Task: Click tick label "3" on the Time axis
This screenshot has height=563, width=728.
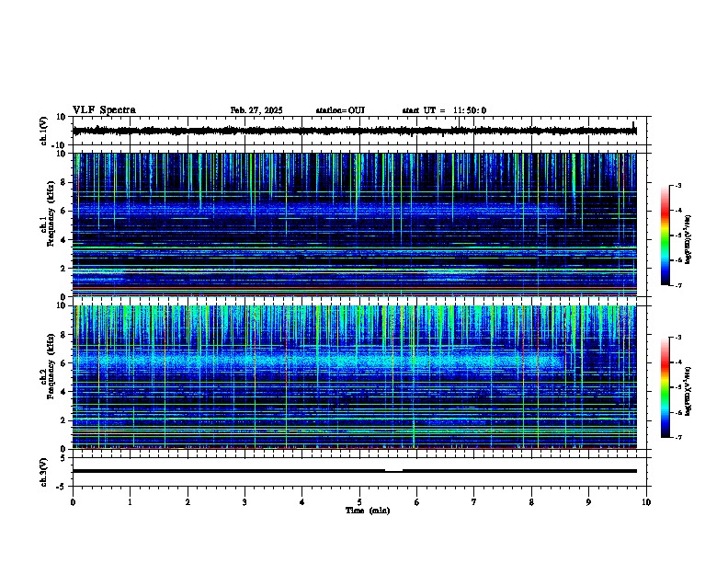Action: tap(245, 502)
